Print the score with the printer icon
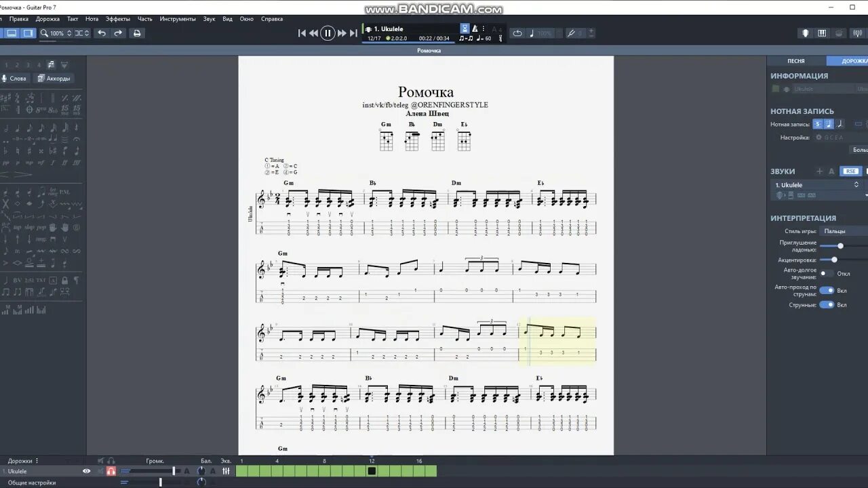The image size is (868, 488). pyautogui.click(x=137, y=33)
